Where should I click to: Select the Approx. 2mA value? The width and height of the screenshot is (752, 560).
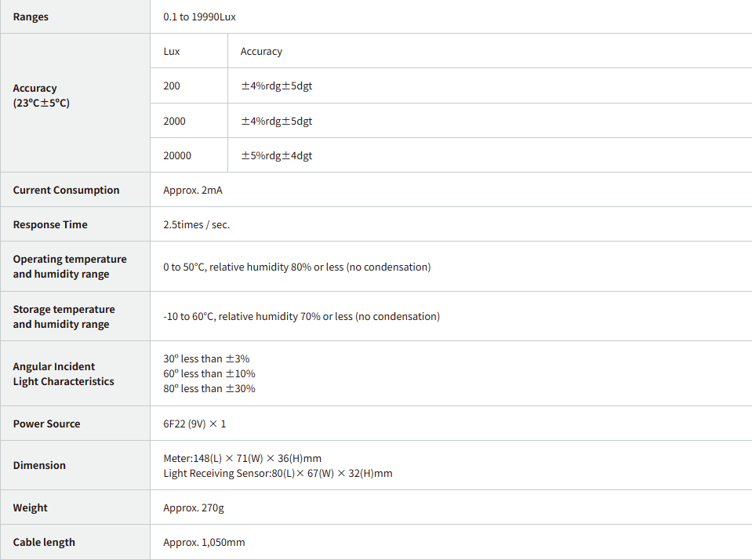(x=193, y=190)
